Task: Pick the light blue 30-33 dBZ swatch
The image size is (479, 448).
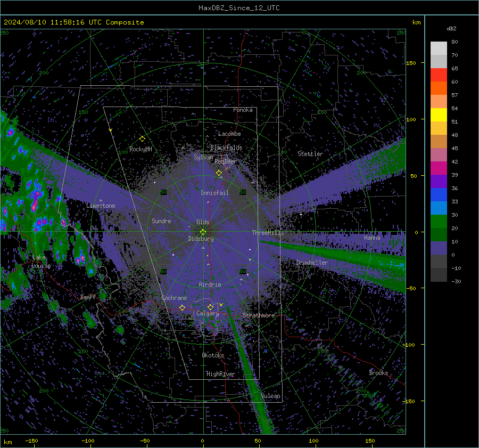Action: pyautogui.click(x=439, y=208)
